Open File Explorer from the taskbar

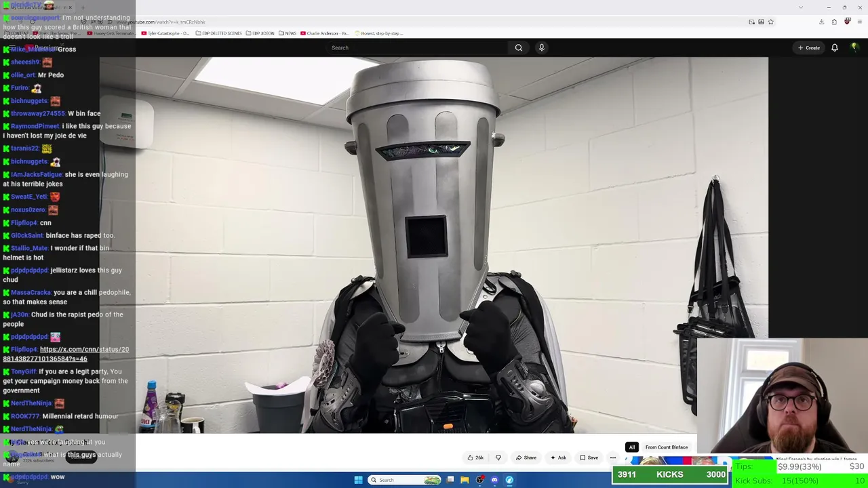[x=465, y=480]
